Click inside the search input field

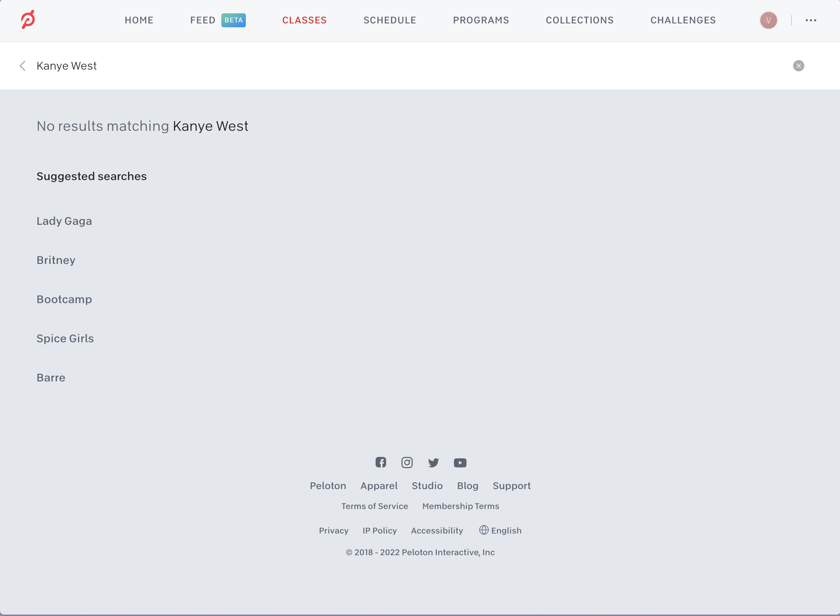pos(224,66)
